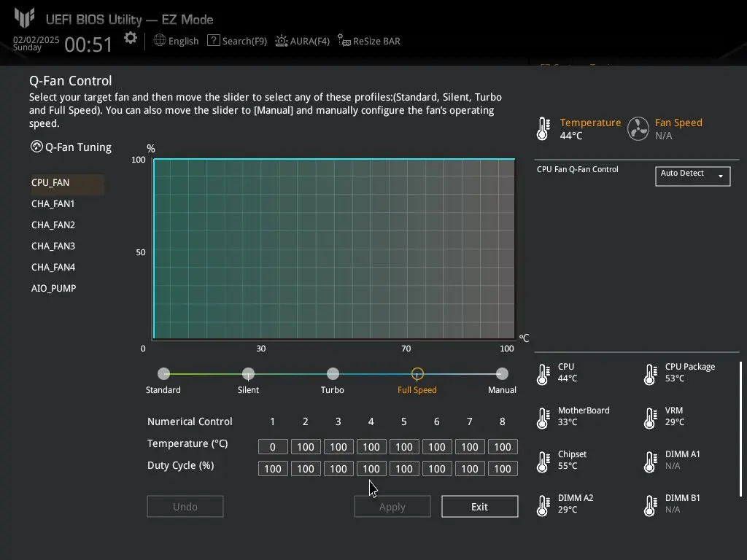Click the Apply button
Screen dimensions: 747x560
(x=392, y=507)
